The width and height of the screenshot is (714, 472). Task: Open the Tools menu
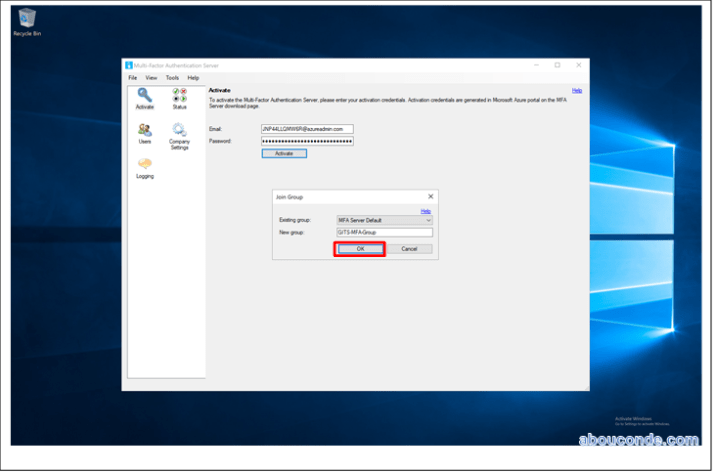coord(172,77)
